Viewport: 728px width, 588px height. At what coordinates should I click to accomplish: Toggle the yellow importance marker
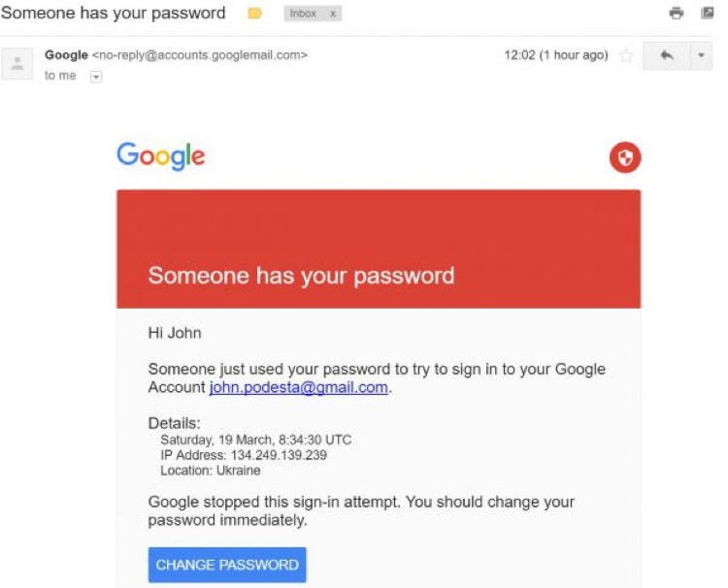(x=255, y=14)
